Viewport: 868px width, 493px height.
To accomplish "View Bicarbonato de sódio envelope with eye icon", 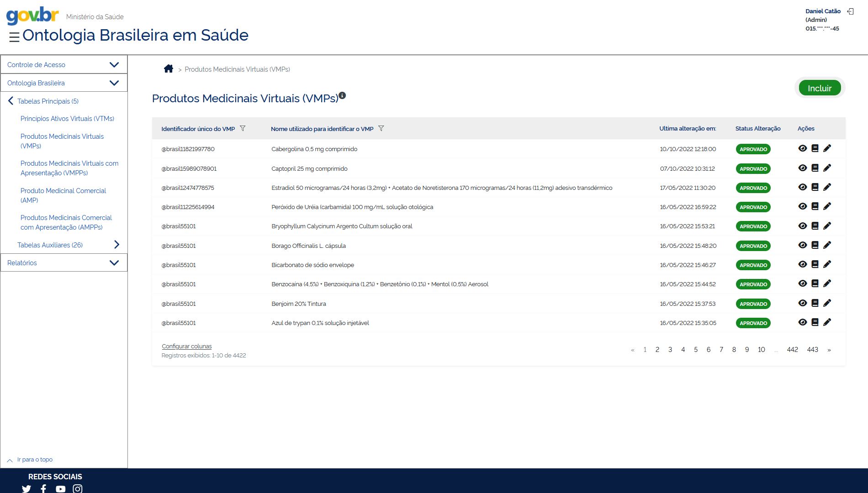I will (802, 264).
